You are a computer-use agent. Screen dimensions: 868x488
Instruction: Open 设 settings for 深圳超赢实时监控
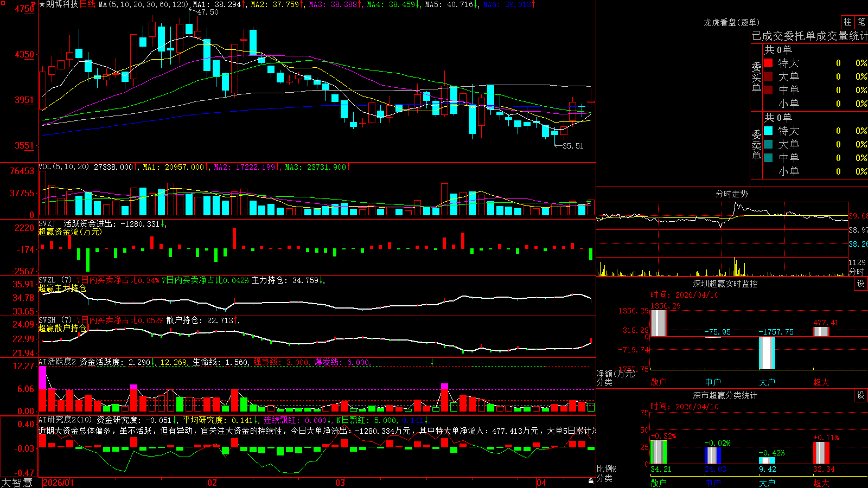point(861,284)
